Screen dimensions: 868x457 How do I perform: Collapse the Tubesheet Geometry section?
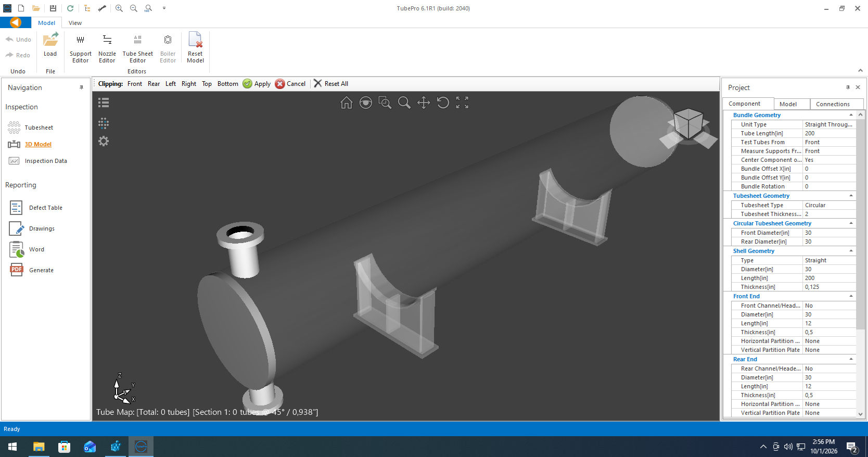point(851,196)
